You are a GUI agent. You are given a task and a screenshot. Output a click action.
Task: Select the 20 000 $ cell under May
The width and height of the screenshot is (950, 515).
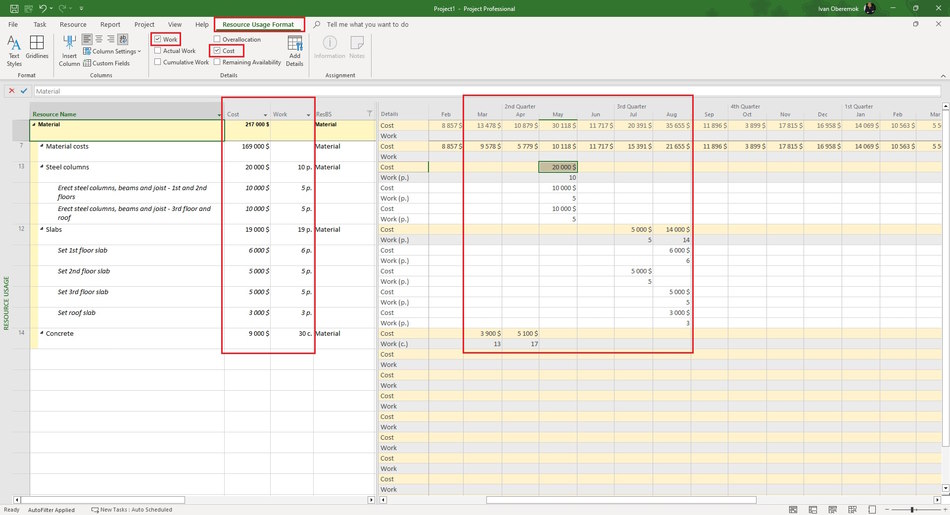tap(558, 167)
